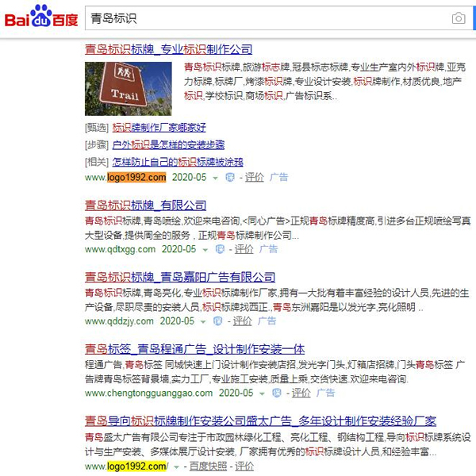Click the www.logo1992.com 2020-05 URL
This screenshot has height=476, width=476.
tap(145, 177)
